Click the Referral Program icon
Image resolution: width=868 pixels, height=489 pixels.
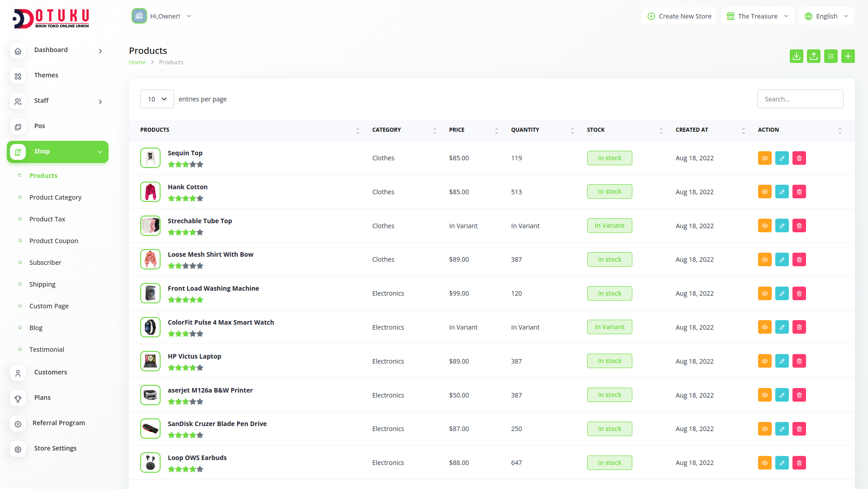[x=18, y=424]
